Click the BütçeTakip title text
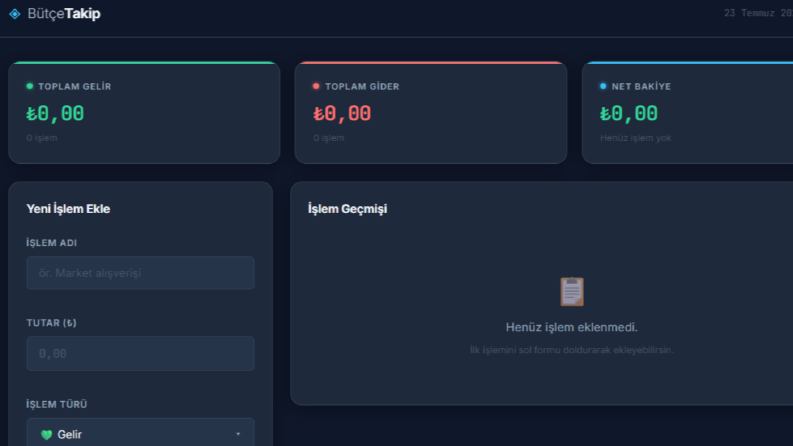793x446 pixels. click(x=64, y=14)
